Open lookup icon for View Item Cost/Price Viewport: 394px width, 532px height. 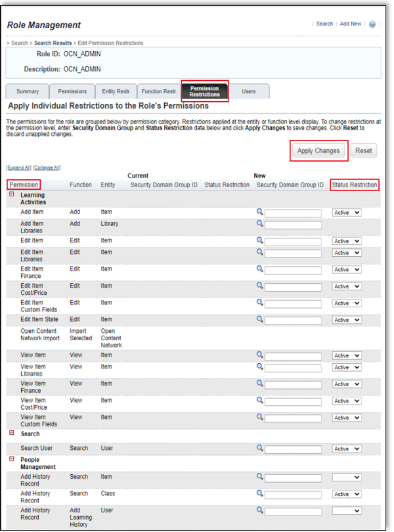point(260,401)
